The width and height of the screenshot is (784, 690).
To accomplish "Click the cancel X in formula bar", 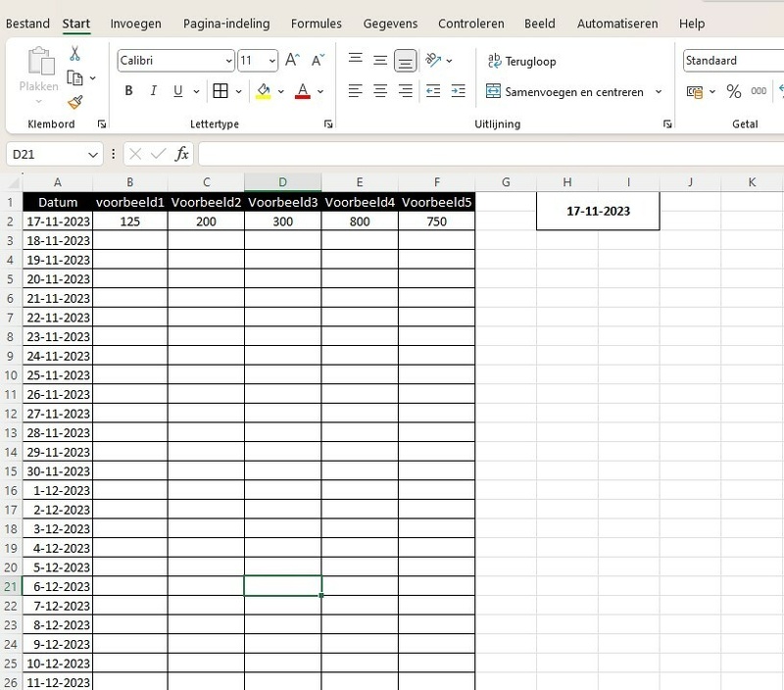I will (x=135, y=154).
